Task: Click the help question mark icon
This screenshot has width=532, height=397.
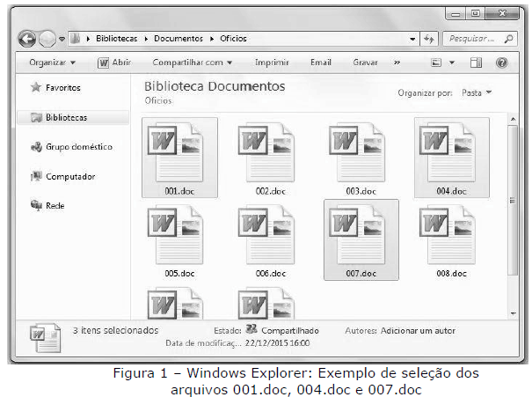Action: click(x=502, y=63)
